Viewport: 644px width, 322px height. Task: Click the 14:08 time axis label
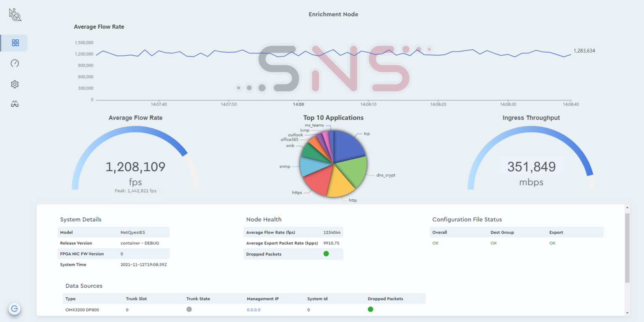pos(299,104)
